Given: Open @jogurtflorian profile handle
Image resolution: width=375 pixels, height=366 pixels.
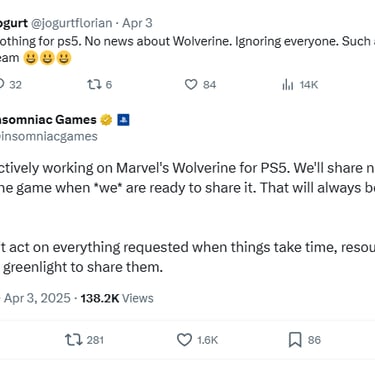Looking at the screenshot, I should tap(72, 23).
